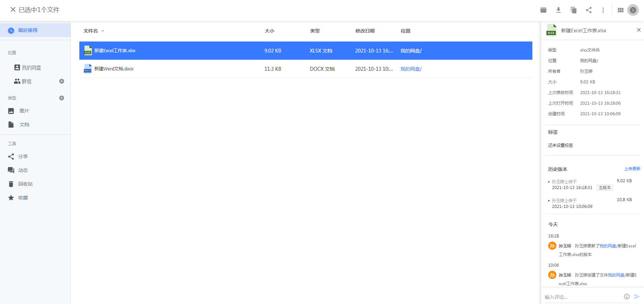Viewport: 644px width, 304px height.
Task: Clear selection with the X beside 已选中1个文件
Action: (13, 10)
